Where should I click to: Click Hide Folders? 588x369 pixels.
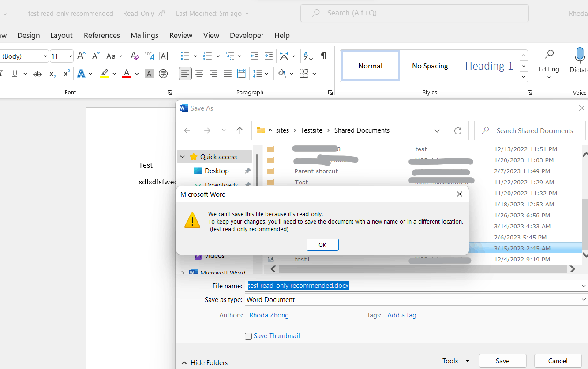point(205,362)
